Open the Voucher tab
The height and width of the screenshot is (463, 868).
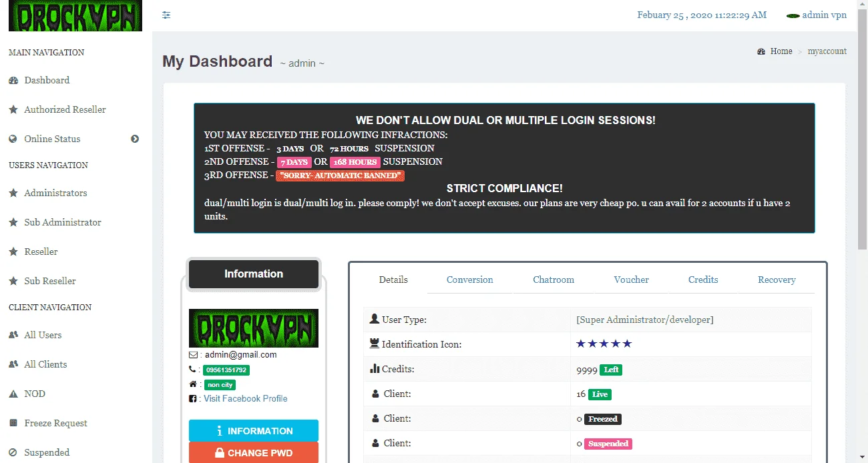tap(632, 280)
